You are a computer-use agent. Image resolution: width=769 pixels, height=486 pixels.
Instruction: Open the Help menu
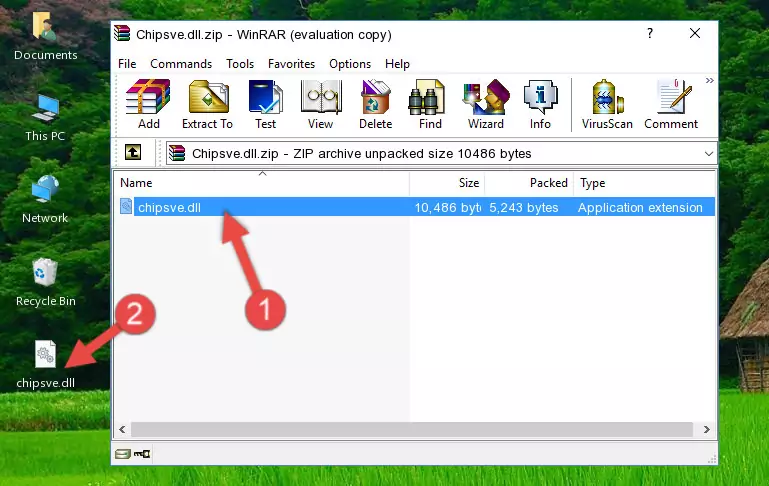[x=397, y=64]
